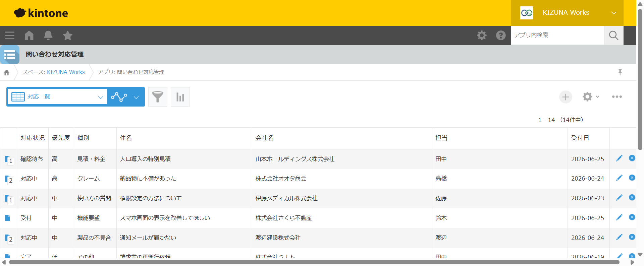Go to the portal home icon

tap(29, 35)
